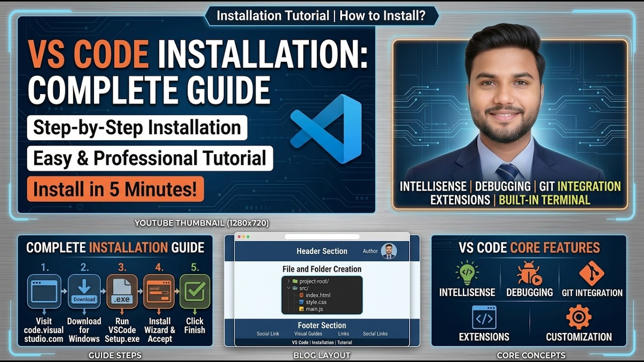Open the Visual Guides footer link
The image size is (644, 362).
click(308, 333)
